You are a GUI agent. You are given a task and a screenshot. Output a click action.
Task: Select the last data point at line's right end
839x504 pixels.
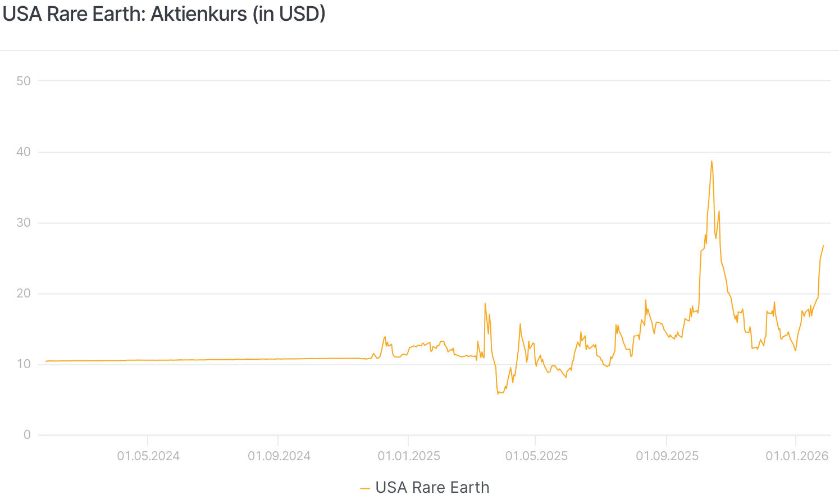(x=823, y=245)
